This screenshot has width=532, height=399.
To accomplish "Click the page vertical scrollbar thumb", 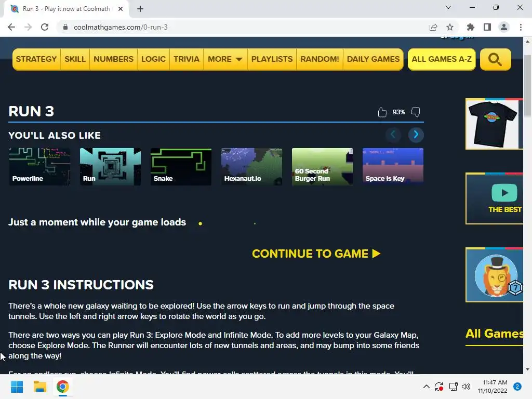I will pyautogui.click(x=527, y=85).
